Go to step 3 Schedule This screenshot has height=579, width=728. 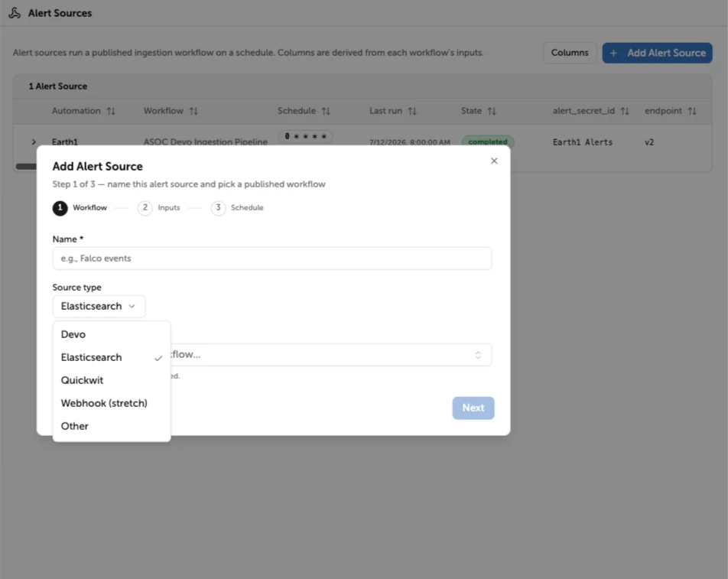click(x=237, y=208)
